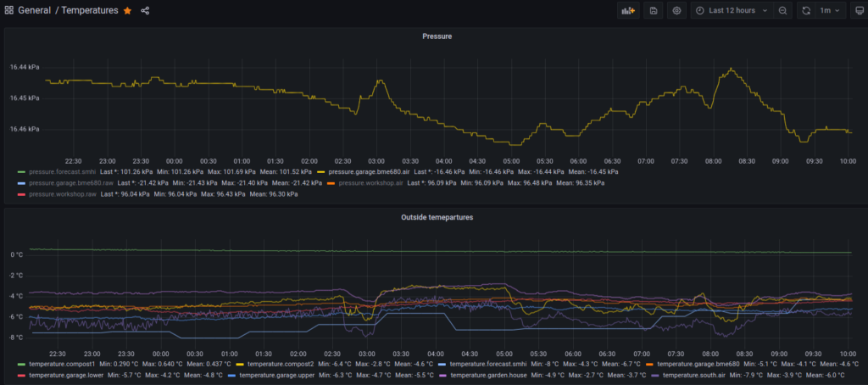The image size is (868, 385).
Task: Change green color of pressure.forecast.smhi swatch
Action: (21, 172)
